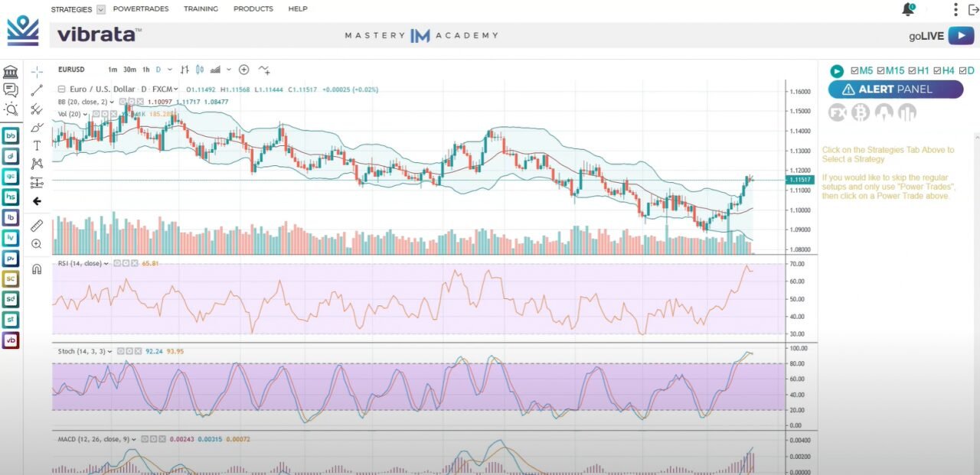Open the POWERTRADES menu
This screenshot has height=475, width=980.
141,9
